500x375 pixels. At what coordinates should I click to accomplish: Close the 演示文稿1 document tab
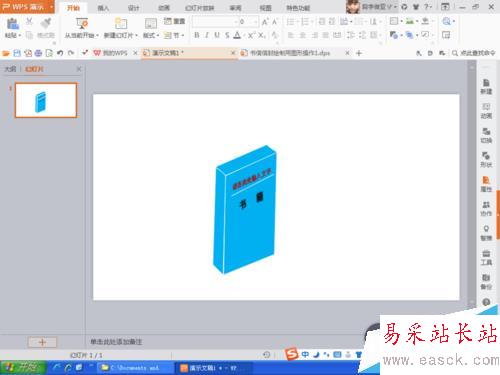233,53
